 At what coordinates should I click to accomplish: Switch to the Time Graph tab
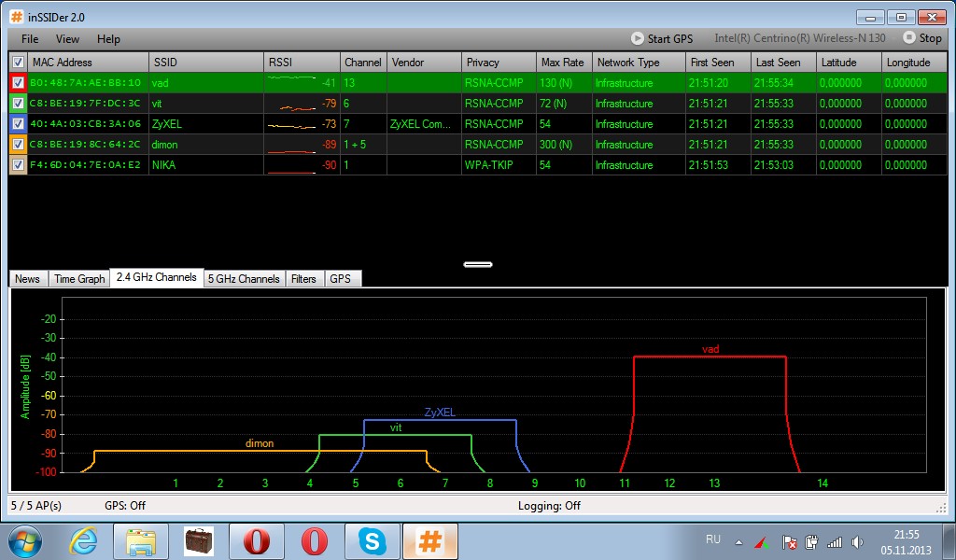79,278
